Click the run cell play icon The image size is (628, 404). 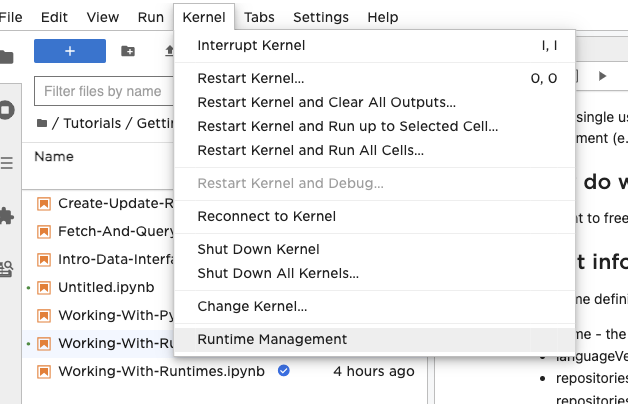[602, 75]
